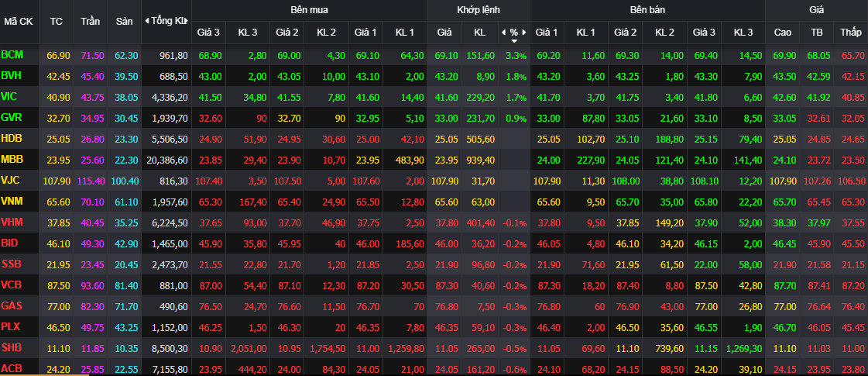Click VIC total volume 4,336,20
The image size is (868, 376).
coord(170,98)
